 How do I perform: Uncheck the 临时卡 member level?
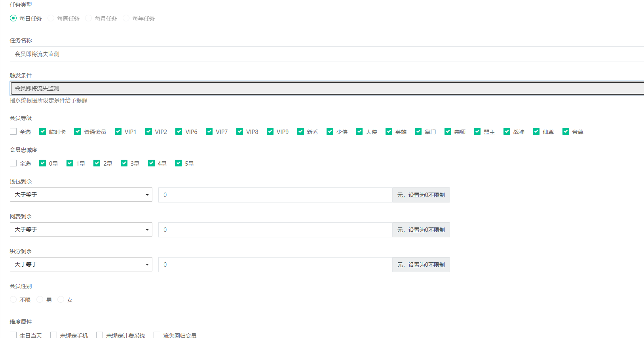[42, 132]
